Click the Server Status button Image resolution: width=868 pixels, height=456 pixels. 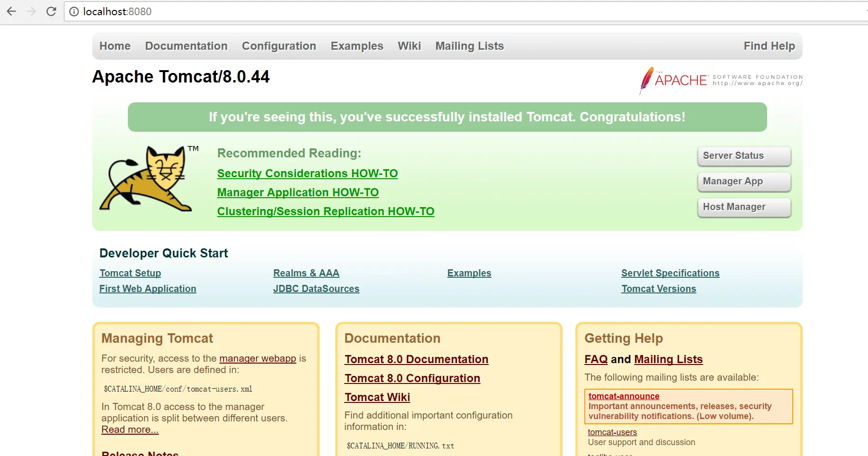click(744, 156)
